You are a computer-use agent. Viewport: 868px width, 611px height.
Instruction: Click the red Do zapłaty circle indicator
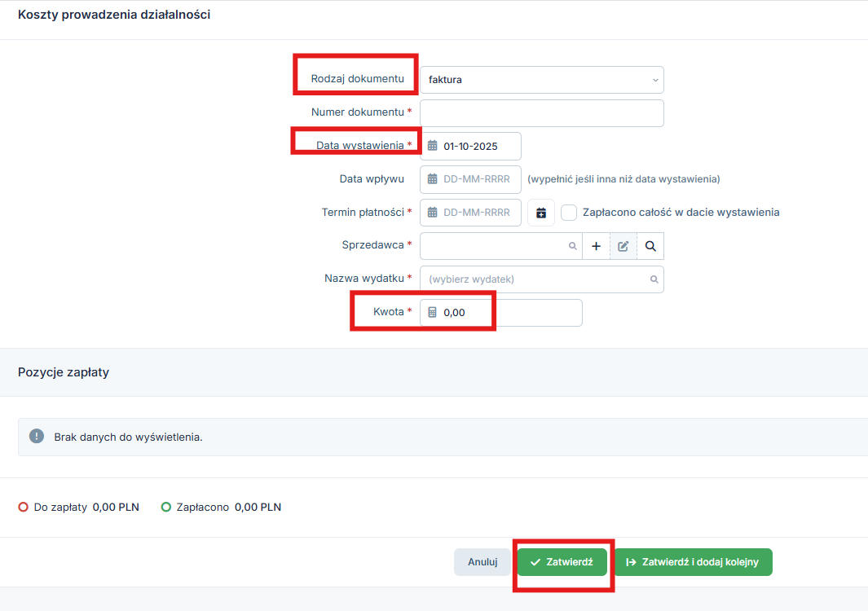coord(23,507)
